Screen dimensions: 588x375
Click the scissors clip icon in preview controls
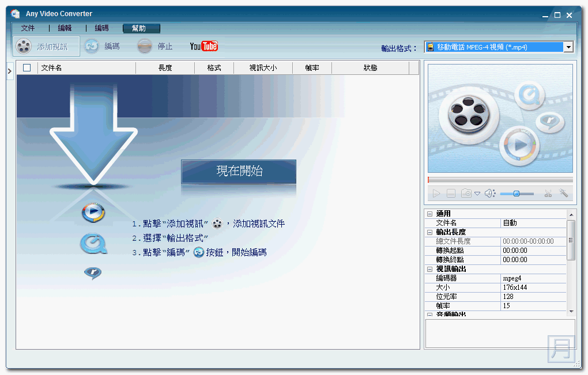pos(548,194)
